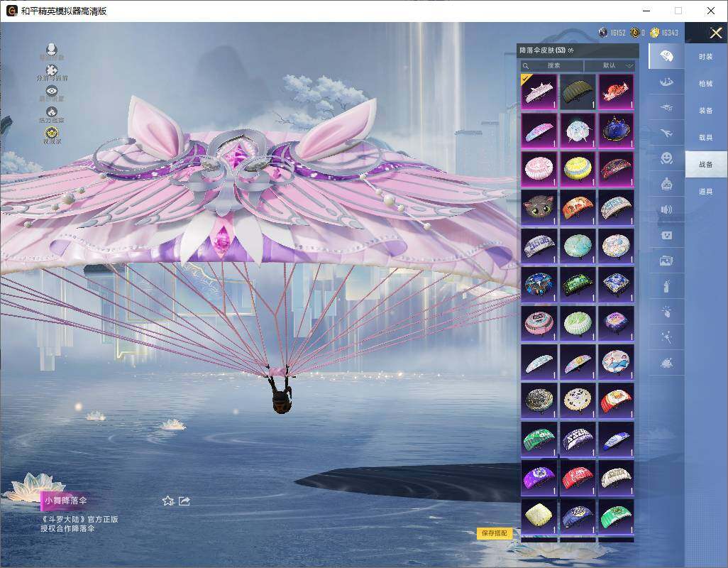Click the 保存搭配 save outfit button

[x=495, y=533]
